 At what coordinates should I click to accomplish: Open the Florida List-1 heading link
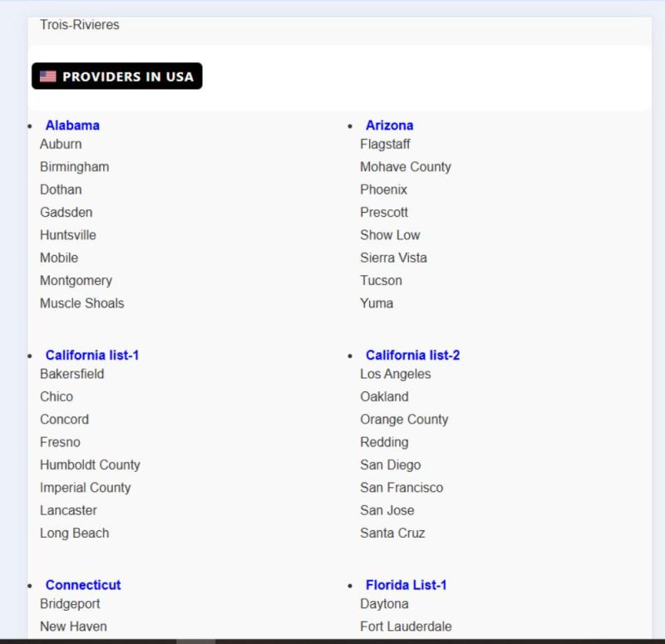click(406, 585)
